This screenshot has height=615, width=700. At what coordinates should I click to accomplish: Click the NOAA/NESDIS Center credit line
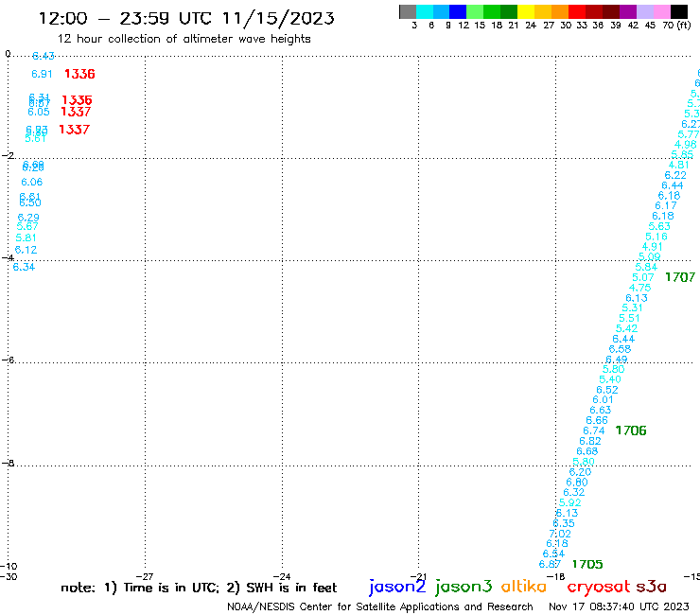point(380,606)
